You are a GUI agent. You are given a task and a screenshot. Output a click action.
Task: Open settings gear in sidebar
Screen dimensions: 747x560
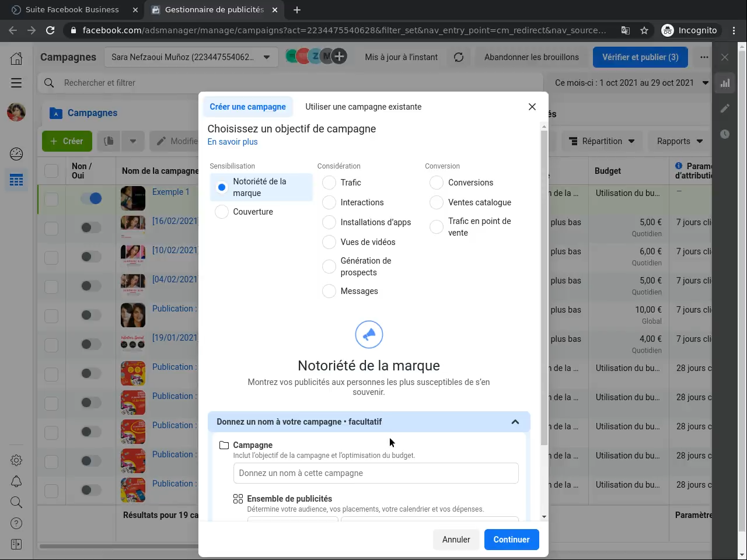16,460
